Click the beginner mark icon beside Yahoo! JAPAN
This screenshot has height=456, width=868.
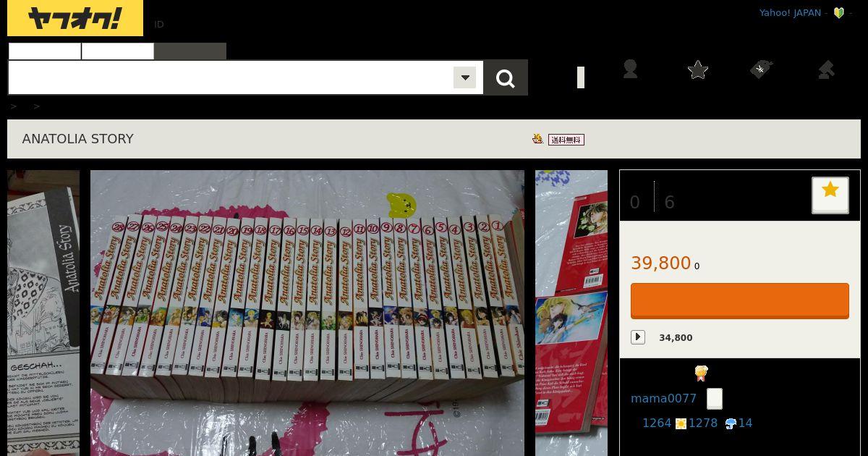coord(839,13)
